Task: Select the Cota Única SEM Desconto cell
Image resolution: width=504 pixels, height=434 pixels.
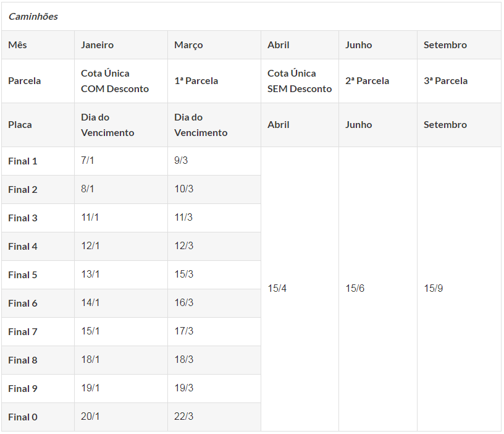Action: point(300,81)
